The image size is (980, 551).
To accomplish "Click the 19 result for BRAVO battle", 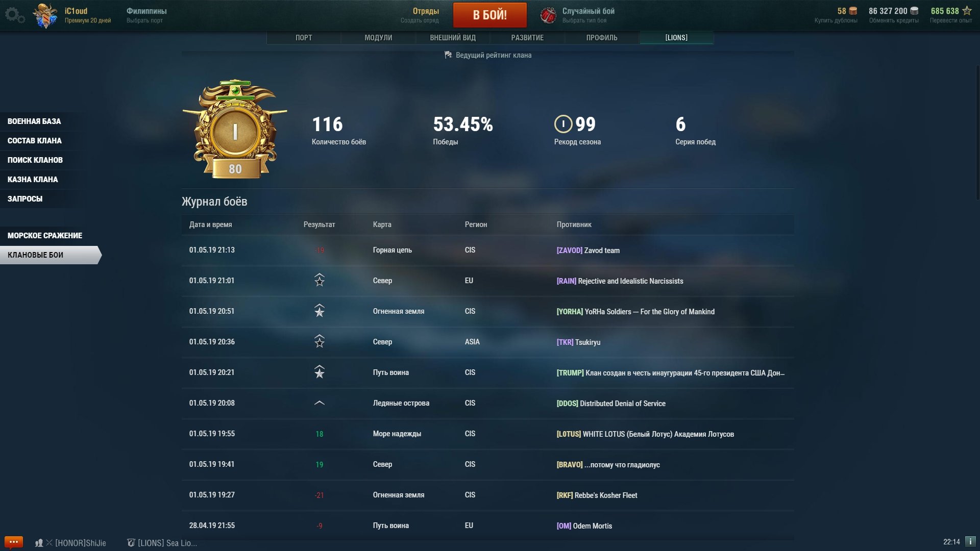I will coord(320,465).
